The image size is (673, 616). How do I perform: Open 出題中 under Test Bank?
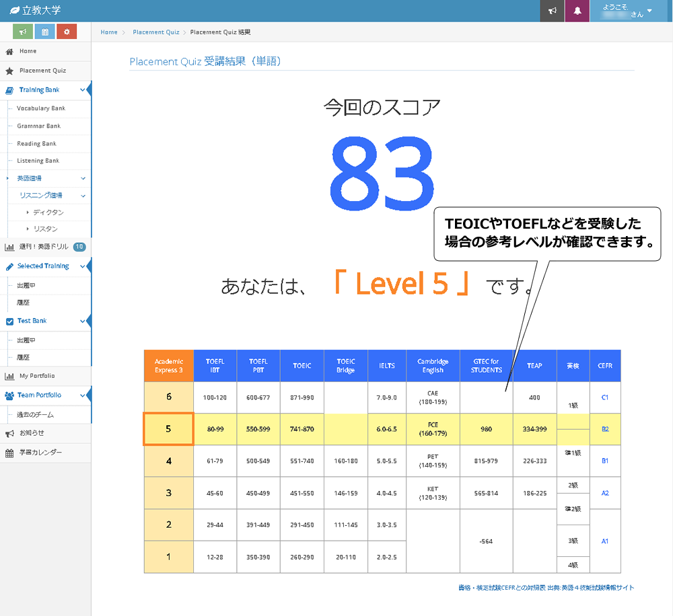pos(26,340)
